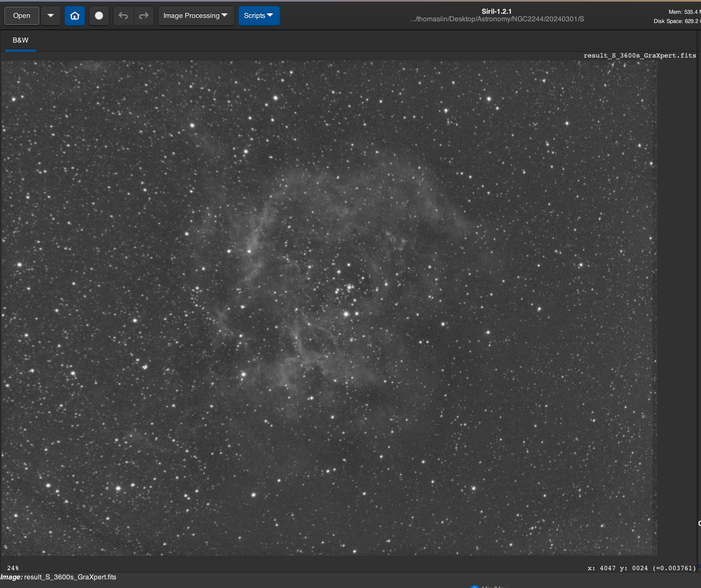Click the 24% zoom level indicator

point(13,568)
